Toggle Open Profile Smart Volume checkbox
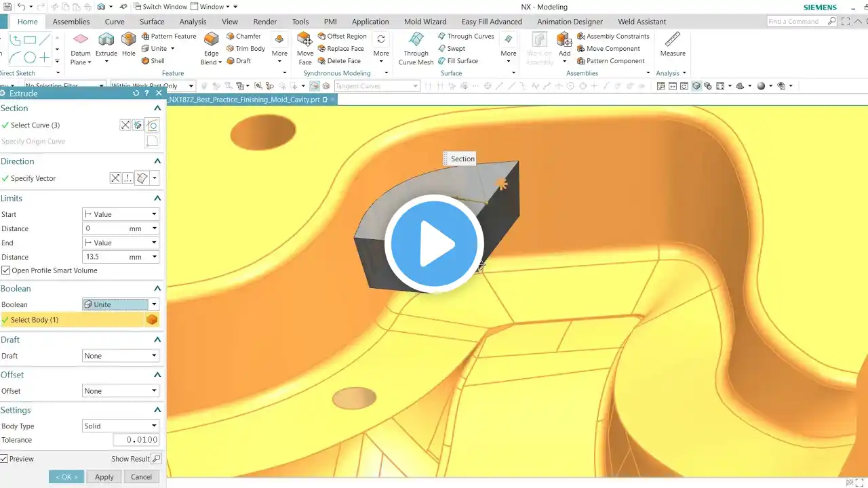The height and width of the screenshot is (488, 868). (5, 270)
